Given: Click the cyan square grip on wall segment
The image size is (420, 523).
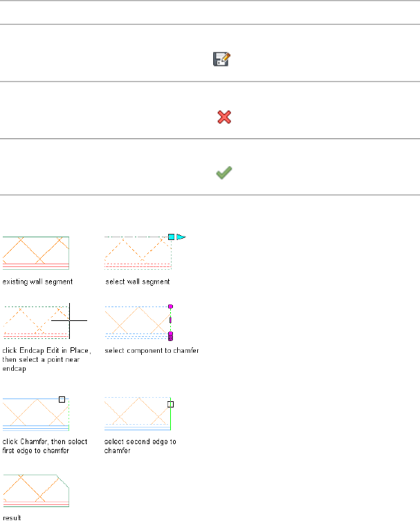Looking at the screenshot, I should click(x=171, y=237).
